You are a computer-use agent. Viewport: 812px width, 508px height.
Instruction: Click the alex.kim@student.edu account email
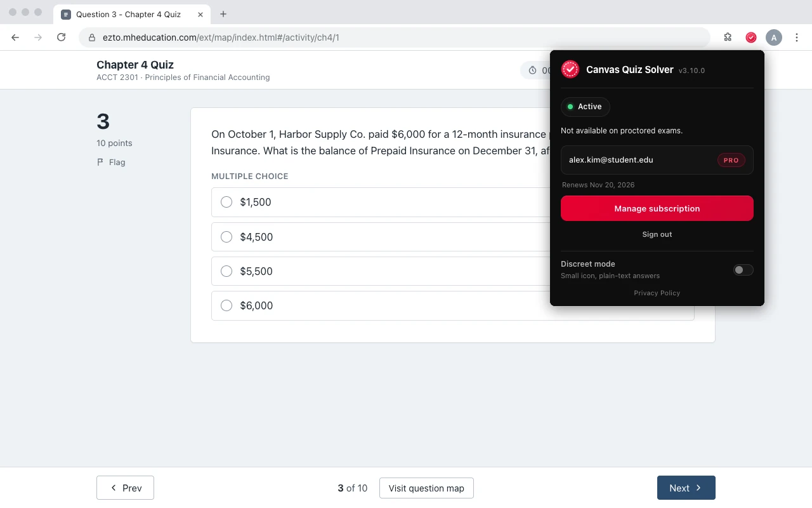pyautogui.click(x=611, y=160)
